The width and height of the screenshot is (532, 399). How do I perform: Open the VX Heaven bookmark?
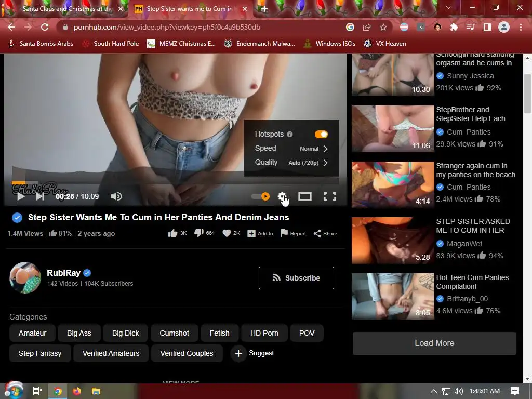[x=385, y=44]
